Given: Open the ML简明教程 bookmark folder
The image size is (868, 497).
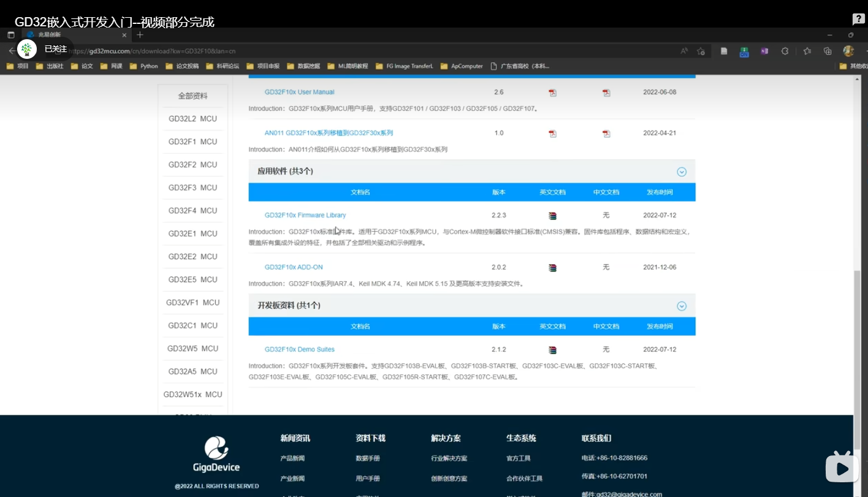Looking at the screenshot, I should [348, 66].
